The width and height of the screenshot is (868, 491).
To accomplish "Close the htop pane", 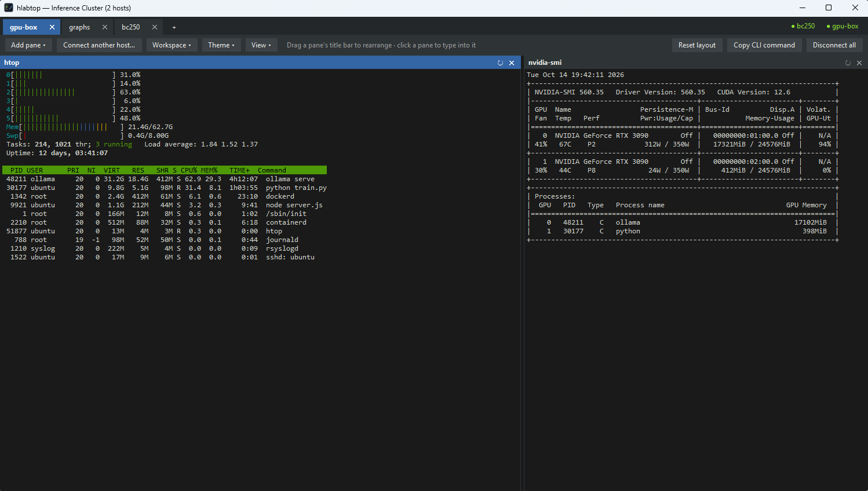I will pos(512,63).
